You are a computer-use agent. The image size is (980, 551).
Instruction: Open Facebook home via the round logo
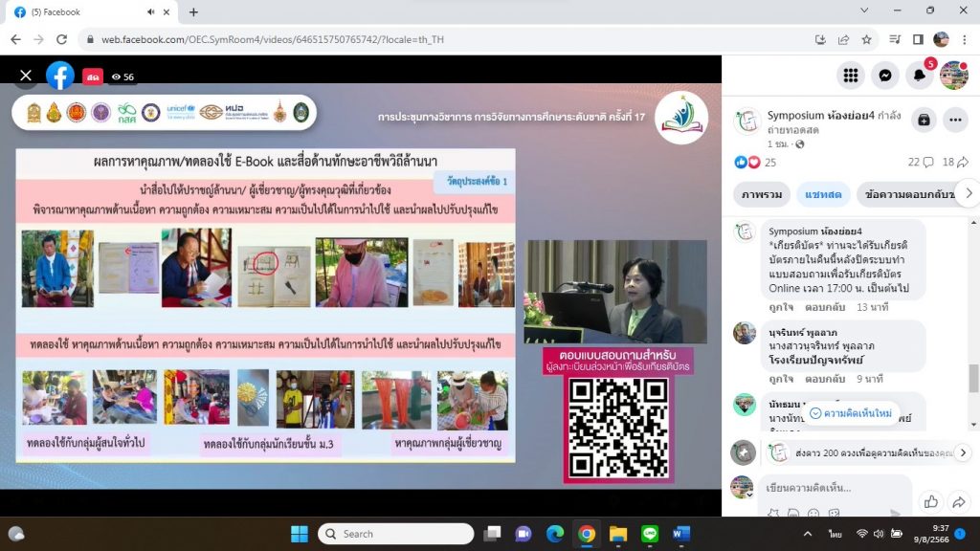60,76
